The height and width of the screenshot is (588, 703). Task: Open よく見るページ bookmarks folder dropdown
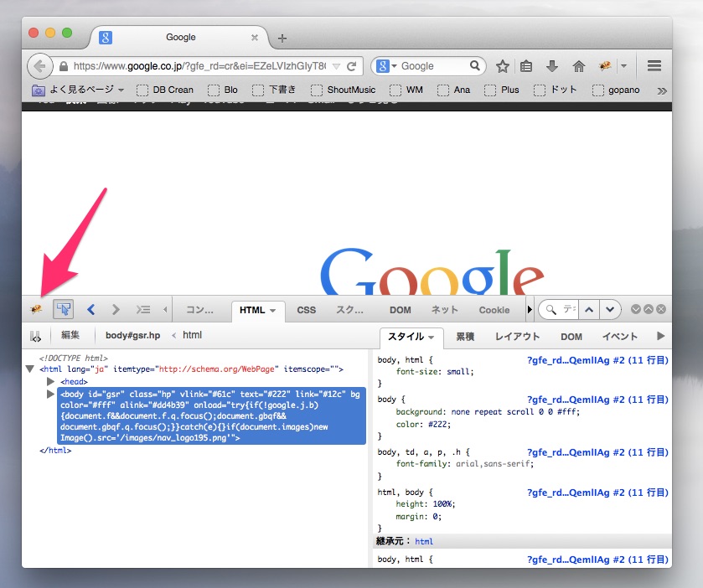[x=78, y=90]
